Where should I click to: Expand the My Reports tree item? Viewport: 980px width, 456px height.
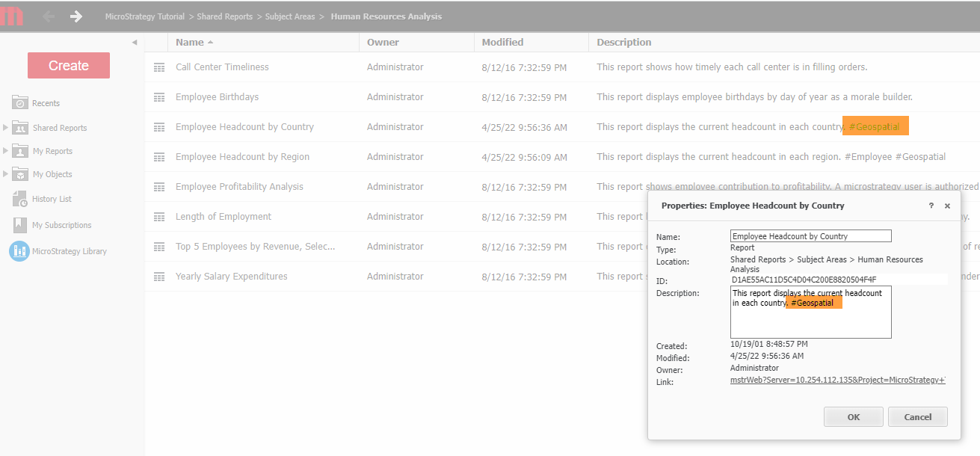point(4,150)
